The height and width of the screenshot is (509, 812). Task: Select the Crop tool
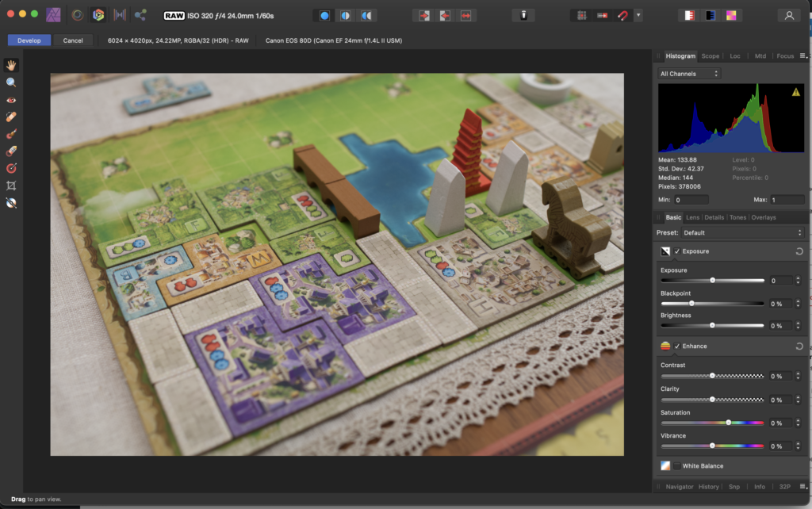(x=11, y=186)
